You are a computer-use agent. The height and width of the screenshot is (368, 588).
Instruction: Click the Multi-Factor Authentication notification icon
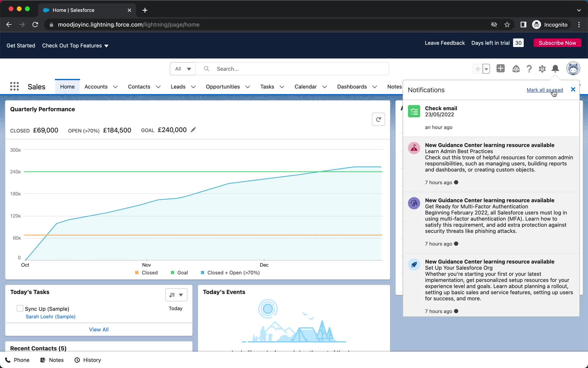(414, 203)
